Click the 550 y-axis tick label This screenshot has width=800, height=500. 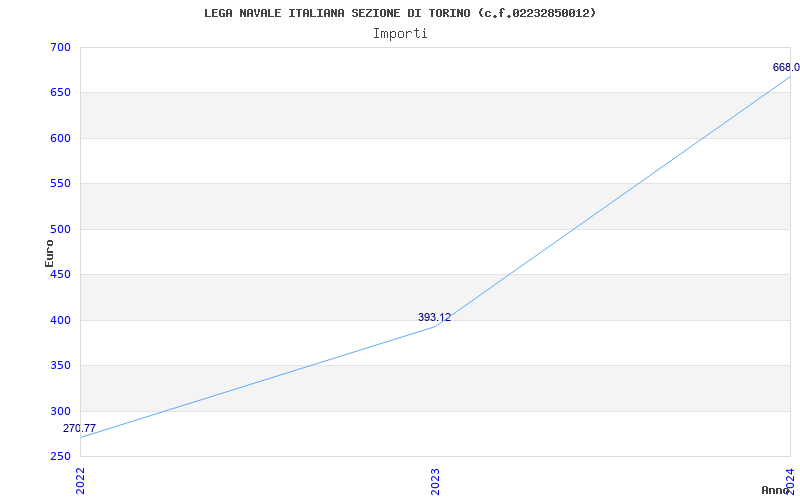point(60,184)
